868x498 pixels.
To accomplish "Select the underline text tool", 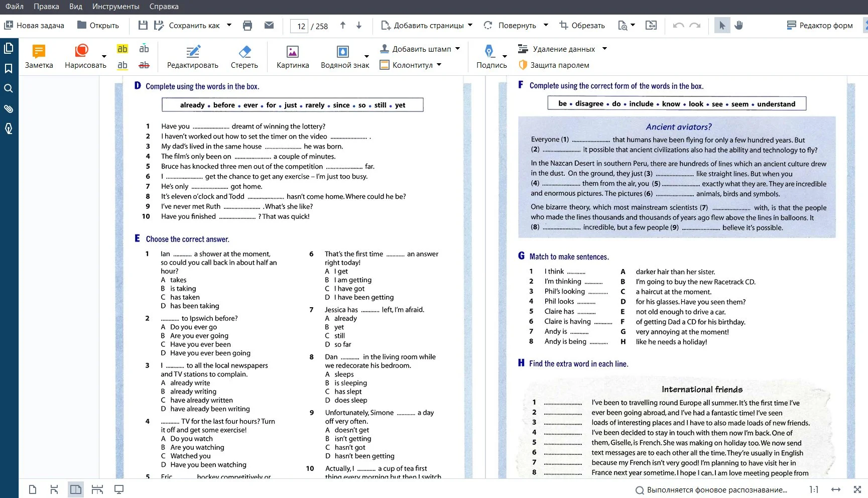I will click(x=122, y=65).
